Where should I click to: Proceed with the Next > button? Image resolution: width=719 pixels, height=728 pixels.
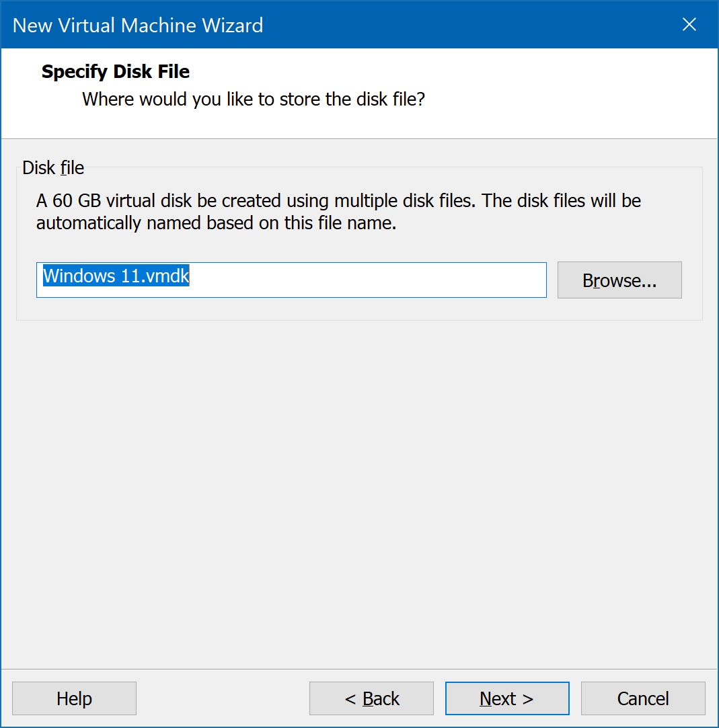pos(506,698)
